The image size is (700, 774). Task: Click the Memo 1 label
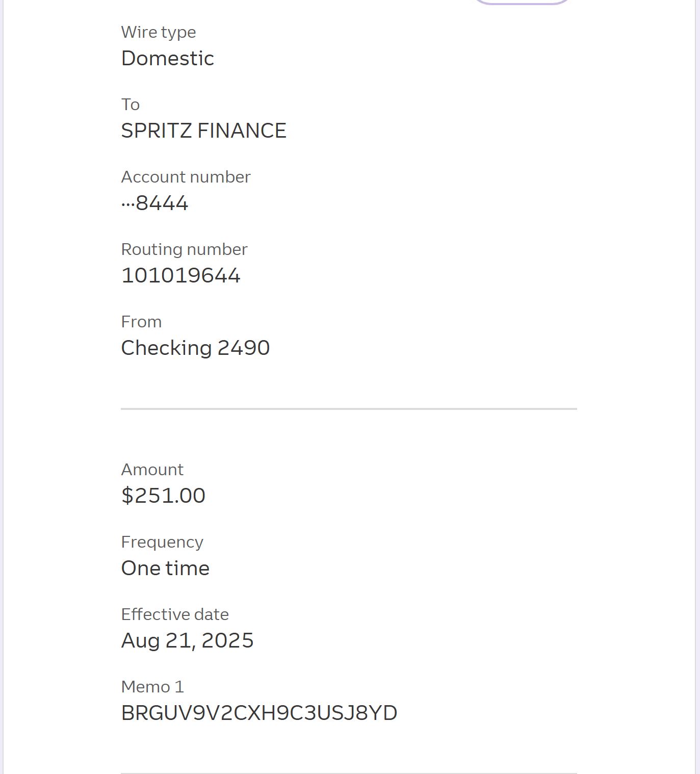152,687
